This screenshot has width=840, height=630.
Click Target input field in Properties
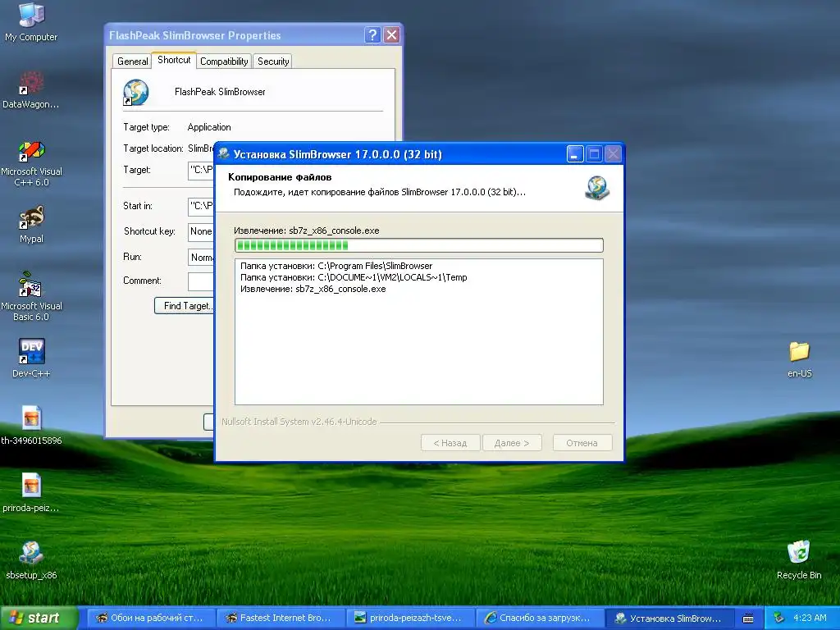pyautogui.click(x=202, y=170)
